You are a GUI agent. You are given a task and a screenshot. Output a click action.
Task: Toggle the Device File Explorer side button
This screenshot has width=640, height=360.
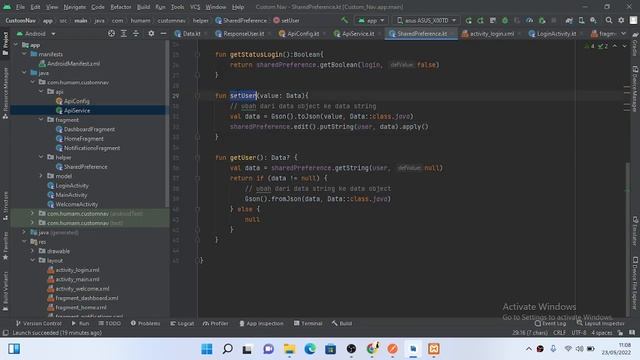coord(635,282)
